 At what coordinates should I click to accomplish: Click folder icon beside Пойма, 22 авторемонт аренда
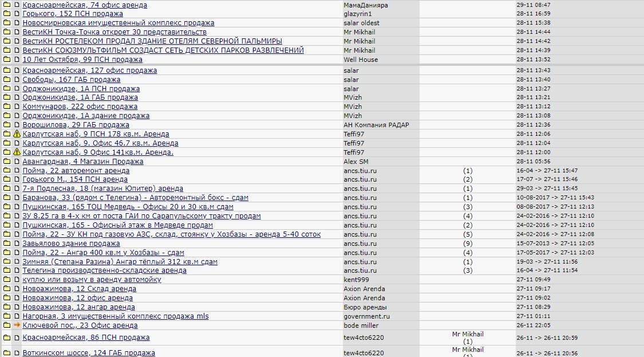6,170
